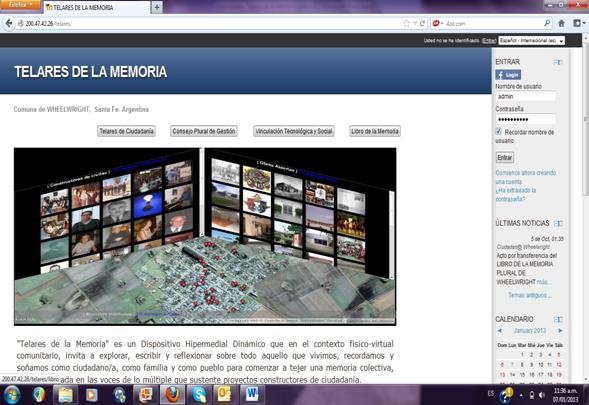Collapse the ENTRAR block icon

(558, 62)
